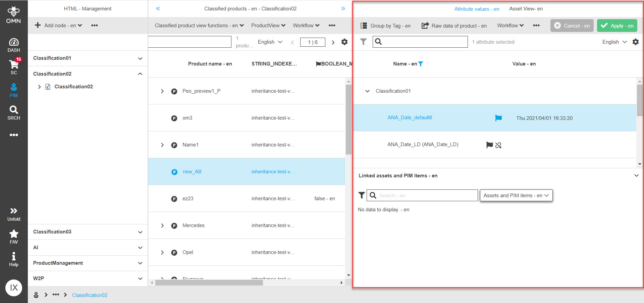Collapse the Classification01 attribute group
Image resolution: width=644 pixels, height=303 pixels.
point(367,91)
